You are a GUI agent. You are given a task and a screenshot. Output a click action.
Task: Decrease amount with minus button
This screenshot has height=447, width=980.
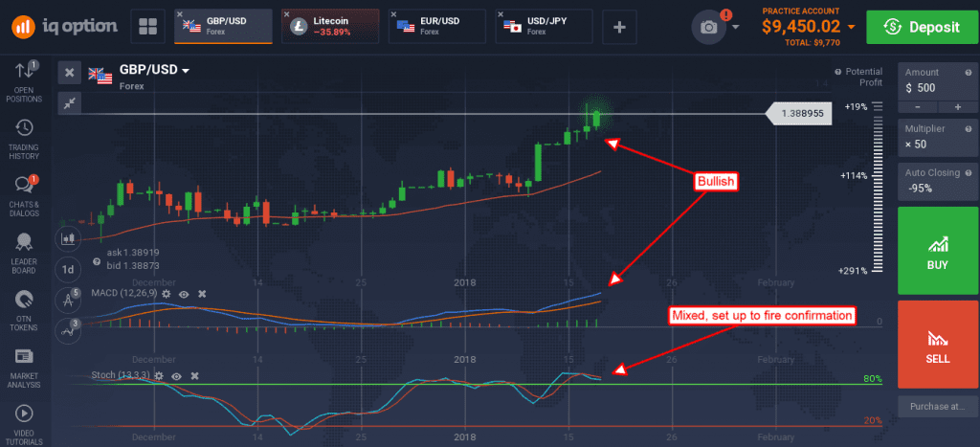[x=917, y=107]
